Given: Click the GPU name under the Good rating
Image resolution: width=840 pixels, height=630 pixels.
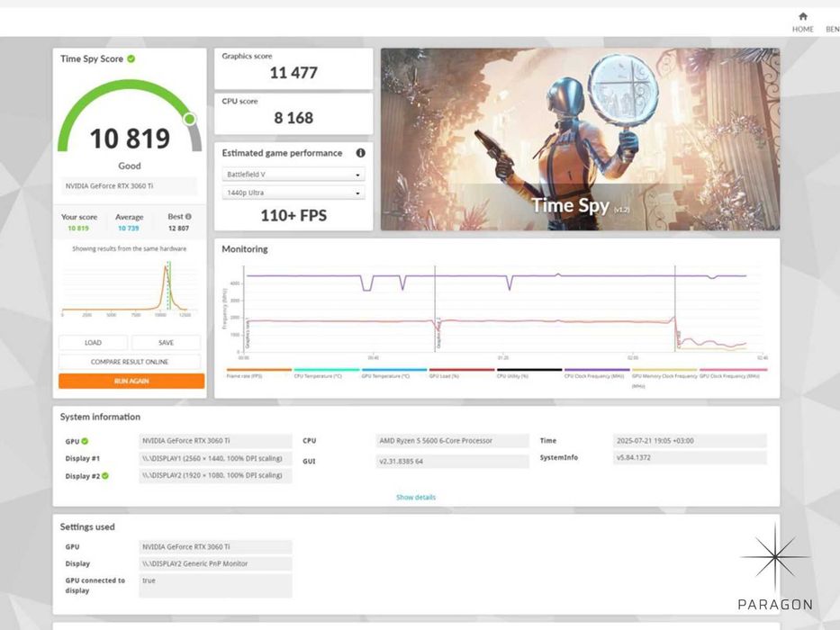Looking at the screenshot, I should click(x=129, y=186).
